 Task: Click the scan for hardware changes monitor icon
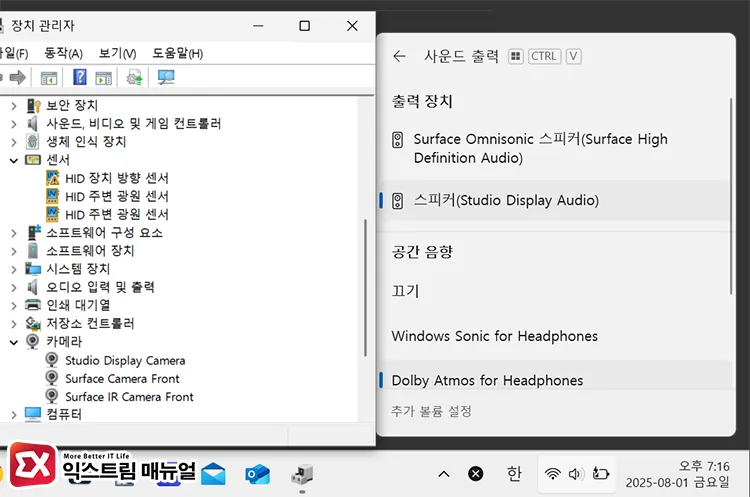pos(166,77)
